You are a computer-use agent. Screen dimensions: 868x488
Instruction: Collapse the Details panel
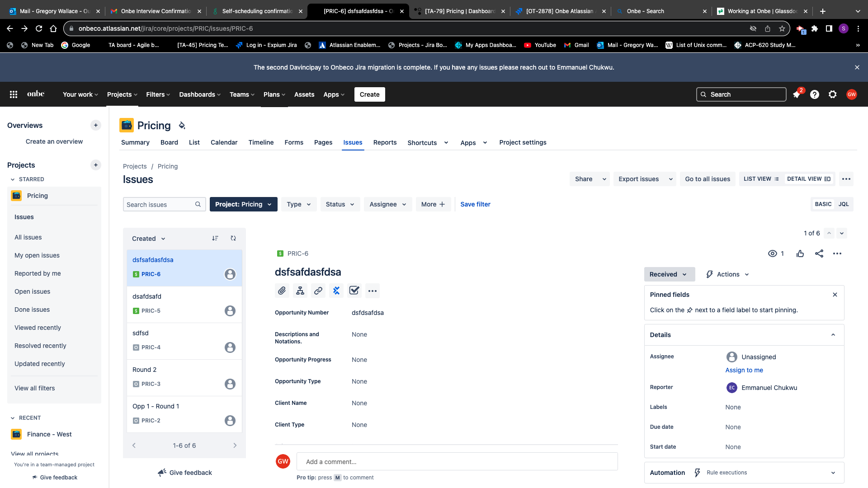point(833,335)
